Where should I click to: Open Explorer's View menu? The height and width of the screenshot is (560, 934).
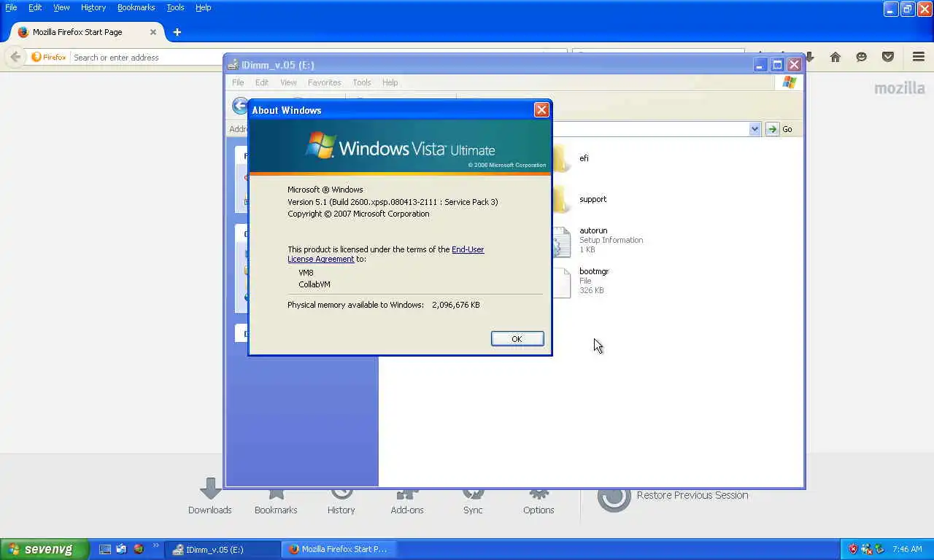(x=289, y=82)
